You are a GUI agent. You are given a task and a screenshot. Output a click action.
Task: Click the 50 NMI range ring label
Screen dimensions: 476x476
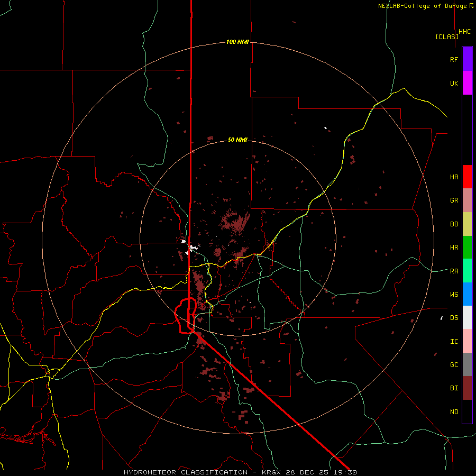pos(237,140)
